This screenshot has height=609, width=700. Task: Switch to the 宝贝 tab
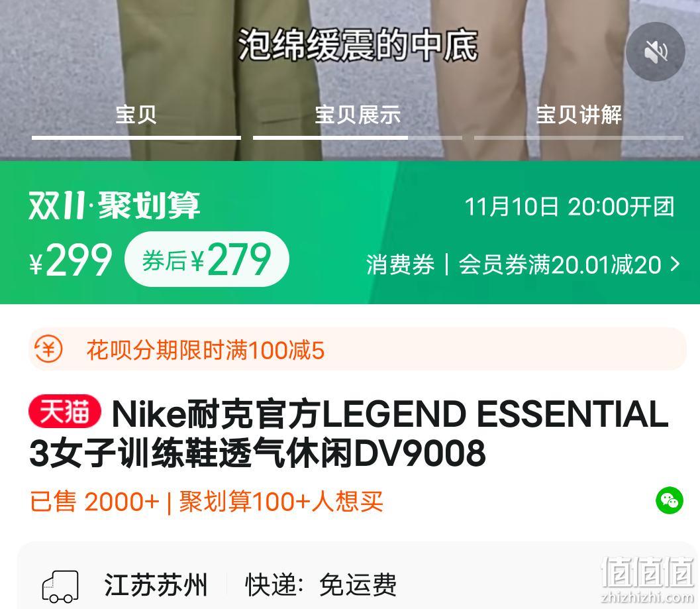tap(136, 115)
